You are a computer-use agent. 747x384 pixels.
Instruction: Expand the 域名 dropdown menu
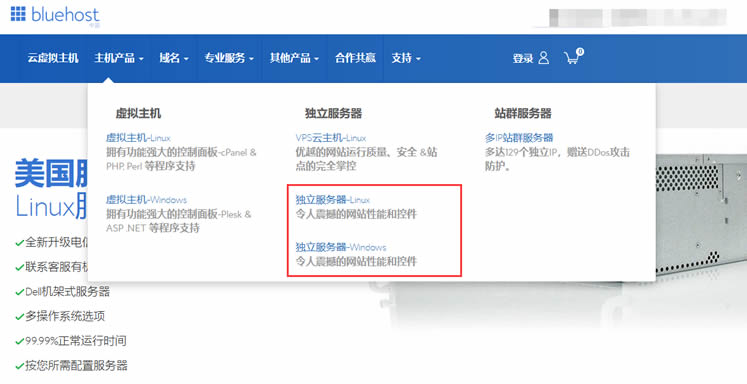[174, 58]
